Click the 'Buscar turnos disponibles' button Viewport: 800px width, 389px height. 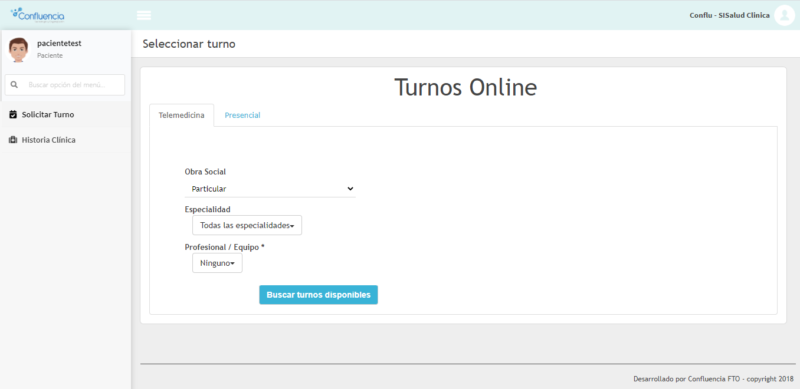(x=318, y=295)
